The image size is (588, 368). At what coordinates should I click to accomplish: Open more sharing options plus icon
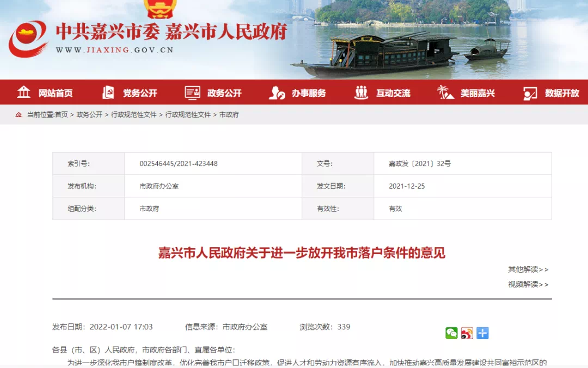click(482, 333)
